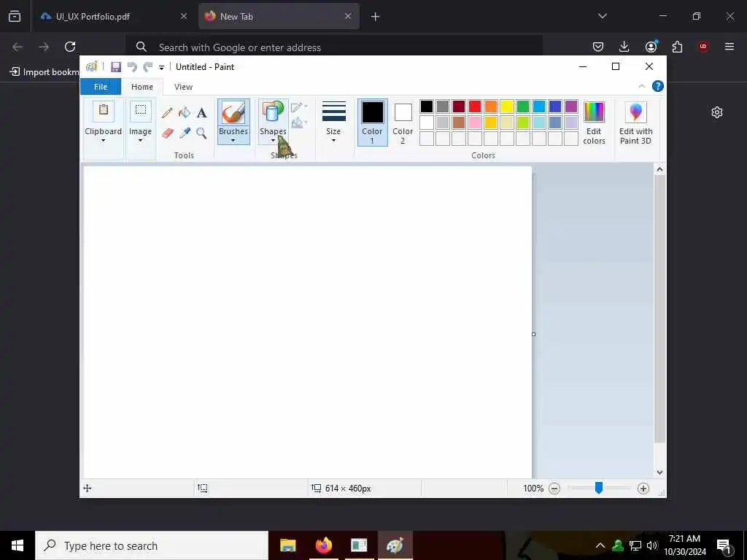This screenshot has height=560, width=747.
Task: Expand the Clipboard dropdown arrow
Action: point(103,141)
